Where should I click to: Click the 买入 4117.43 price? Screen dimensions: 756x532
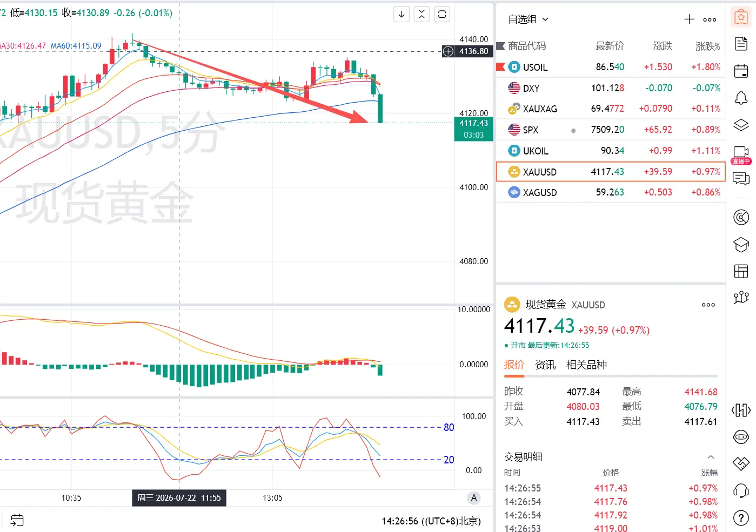(583, 422)
